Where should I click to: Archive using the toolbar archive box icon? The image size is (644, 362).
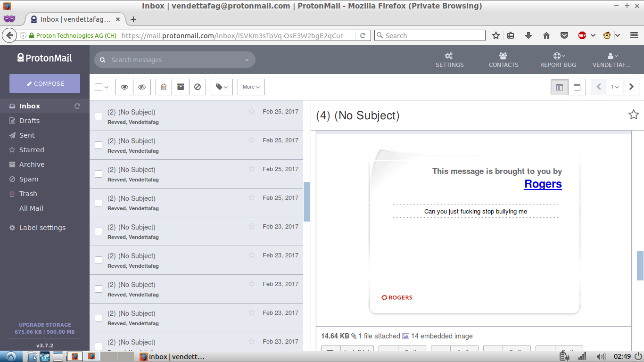pyautogui.click(x=181, y=87)
